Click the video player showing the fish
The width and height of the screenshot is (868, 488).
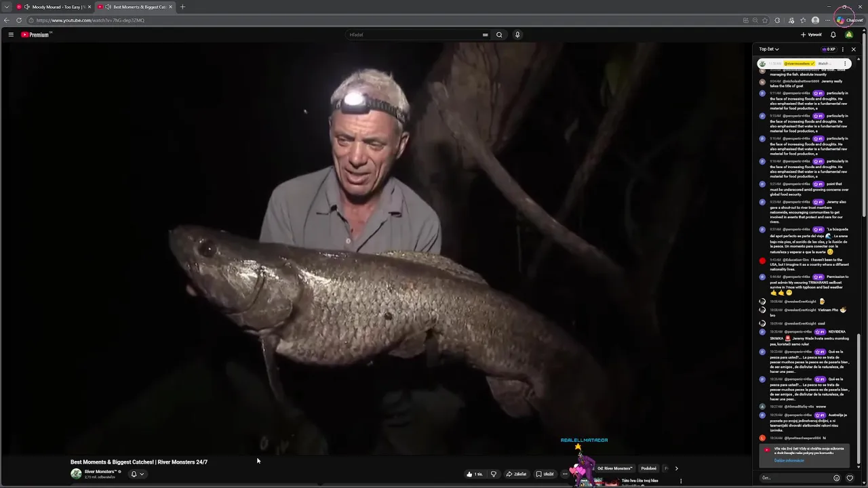(375, 248)
